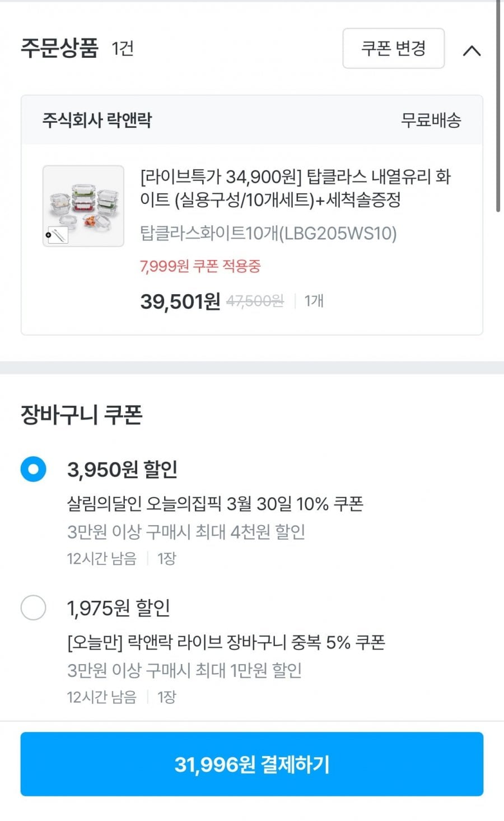Screen dimensions: 504x821
Task: Collapse the 주문상품 section chevron
Action: pos(472,50)
